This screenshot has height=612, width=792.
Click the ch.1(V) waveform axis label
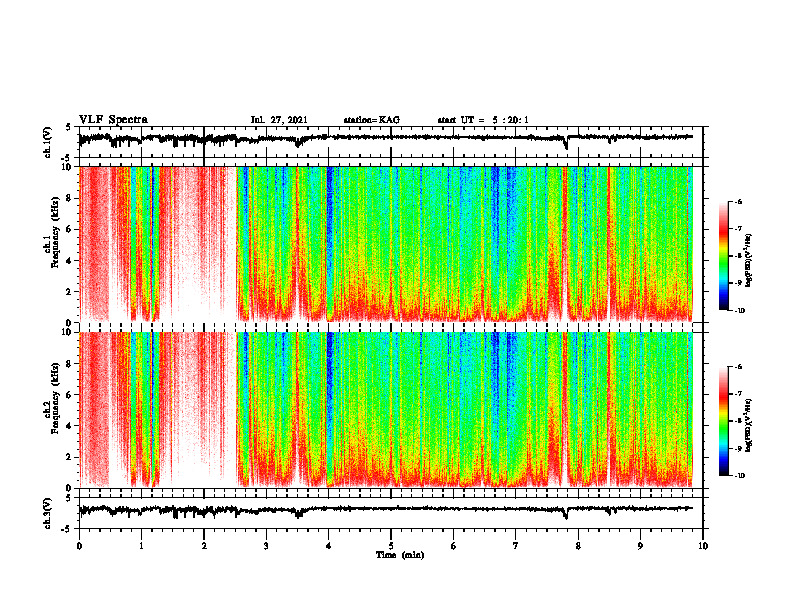pos(48,142)
